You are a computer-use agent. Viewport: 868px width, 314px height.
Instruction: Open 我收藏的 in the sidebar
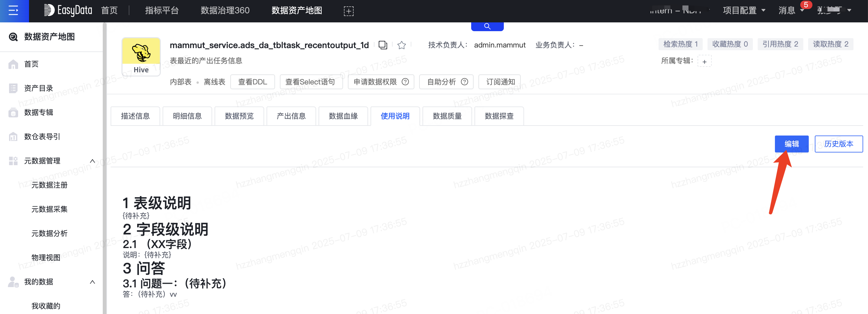[46, 306]
